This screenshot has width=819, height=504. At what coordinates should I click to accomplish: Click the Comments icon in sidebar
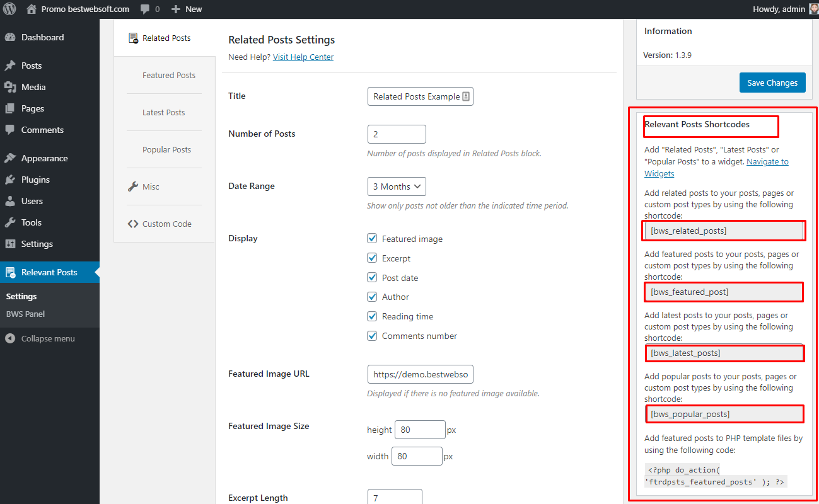click(x=10, y=130)
